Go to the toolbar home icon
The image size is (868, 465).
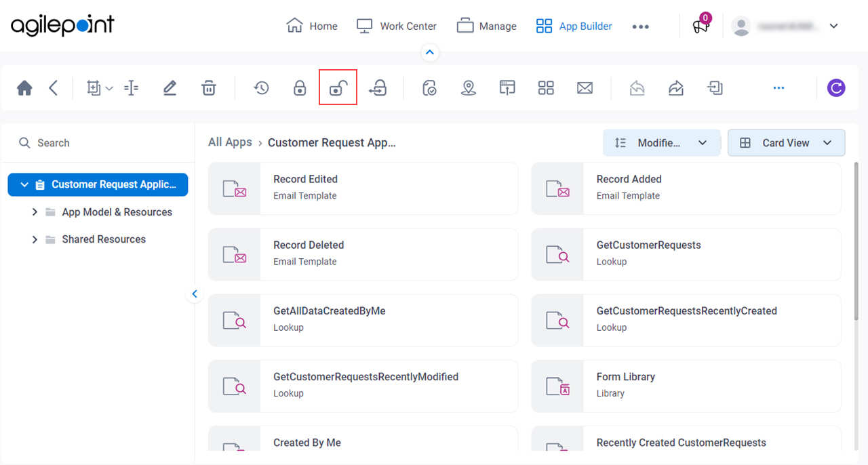tap(24, 88)
